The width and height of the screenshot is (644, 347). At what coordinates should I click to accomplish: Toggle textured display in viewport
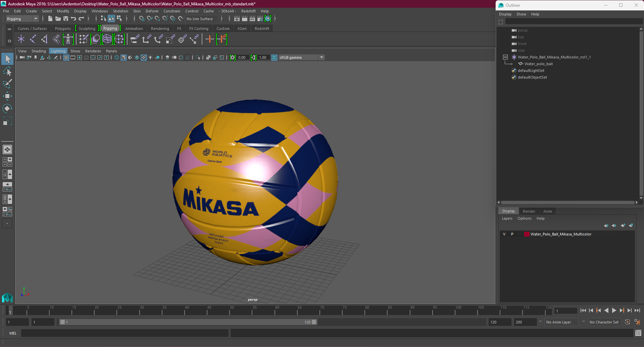pyautogui.click(x=144, y=57)
